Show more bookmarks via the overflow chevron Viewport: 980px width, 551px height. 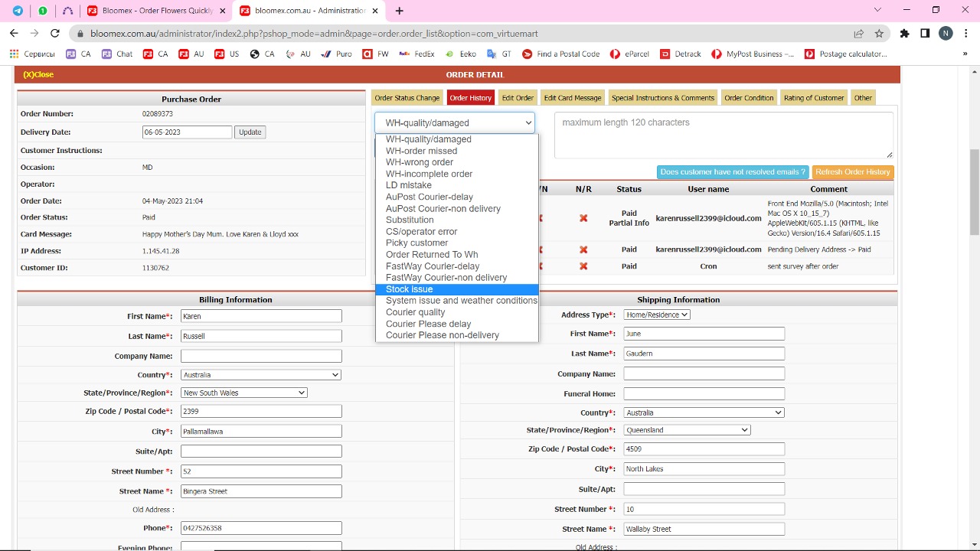(x=965, y=54)
